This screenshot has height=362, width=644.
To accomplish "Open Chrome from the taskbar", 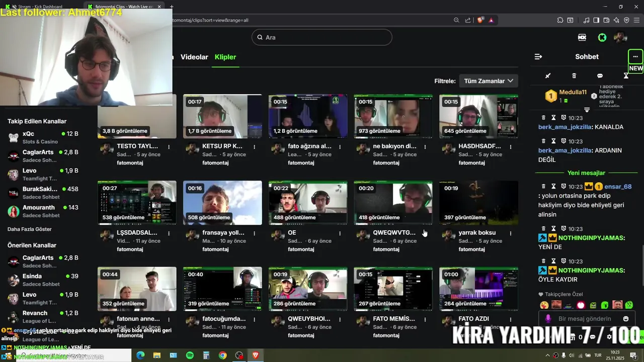I will pos(222,355).
